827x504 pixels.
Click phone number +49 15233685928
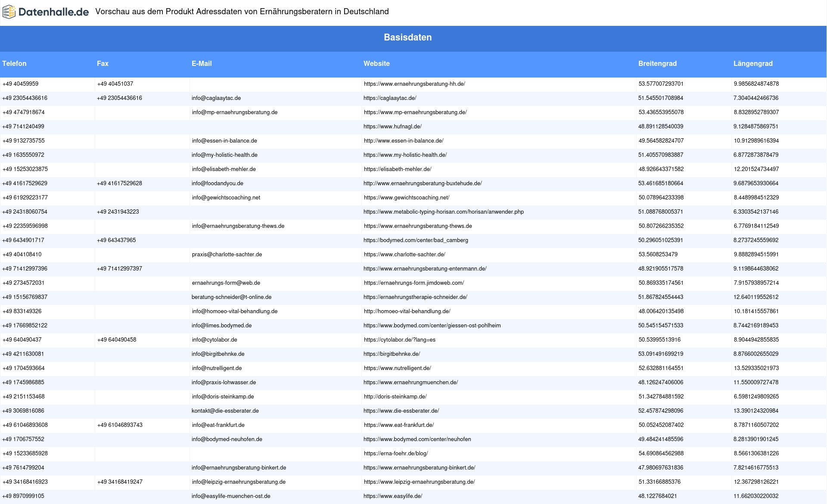tap(25, 454)
